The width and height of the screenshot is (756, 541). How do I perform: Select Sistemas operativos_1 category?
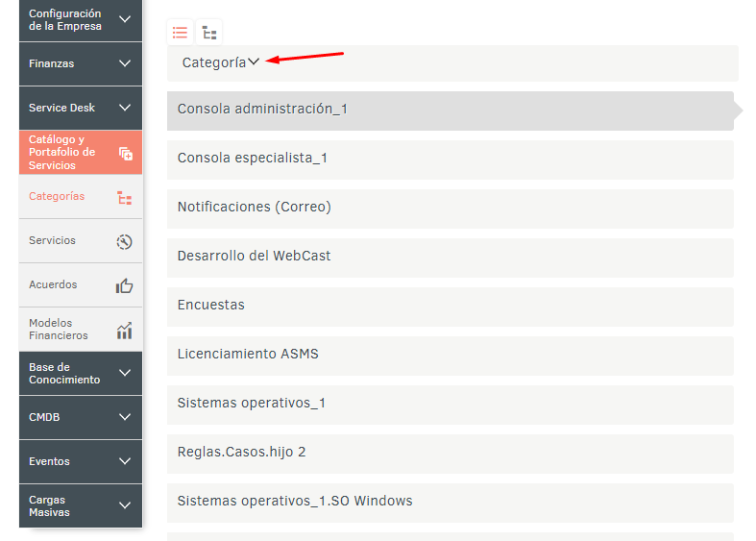tap(451, 405)
